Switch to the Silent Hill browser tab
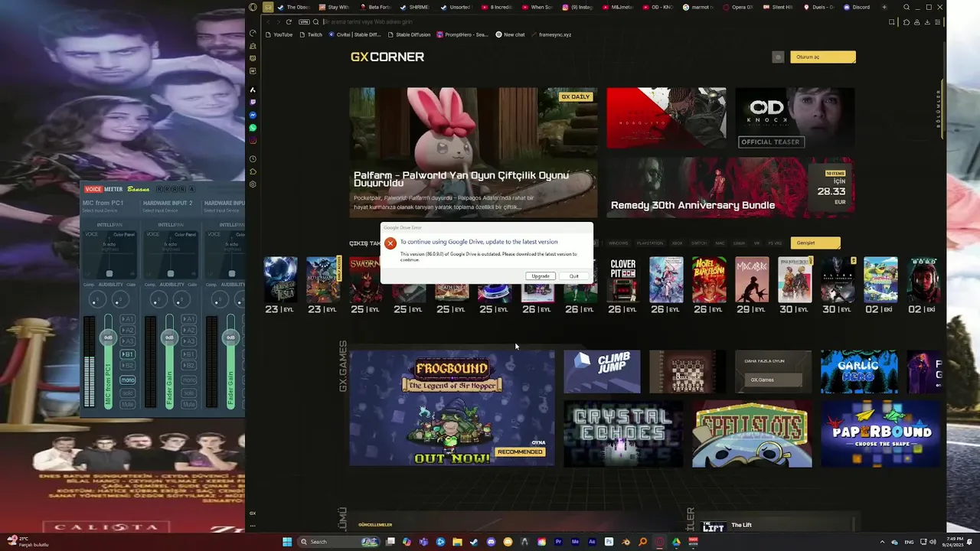The image size is (980, 551). click(x=776, y=7)
